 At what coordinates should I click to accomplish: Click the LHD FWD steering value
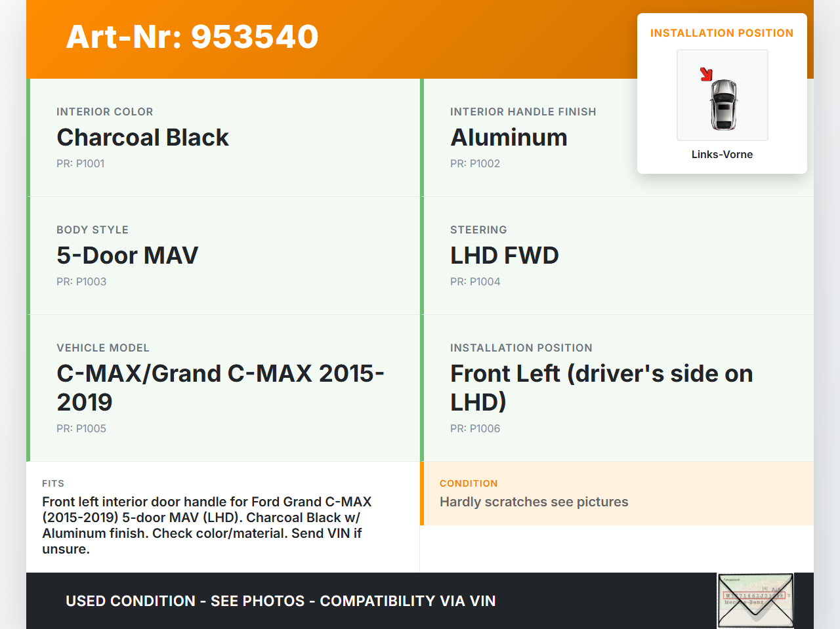504,256
